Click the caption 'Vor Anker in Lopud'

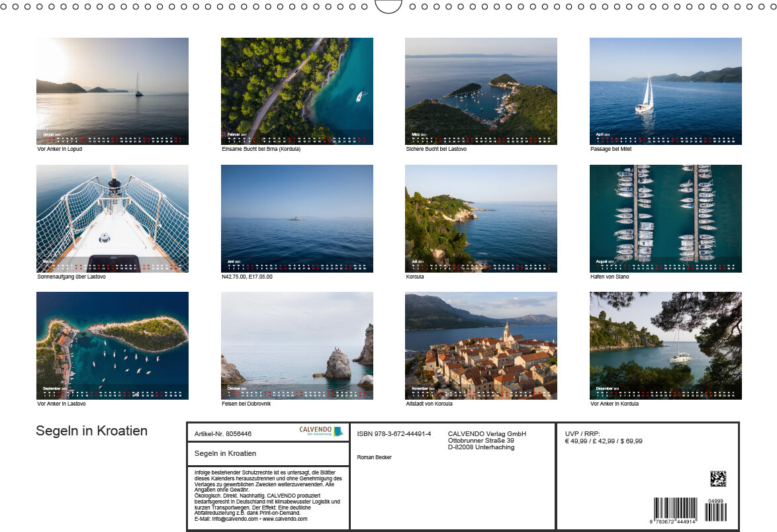coord(60,149)
